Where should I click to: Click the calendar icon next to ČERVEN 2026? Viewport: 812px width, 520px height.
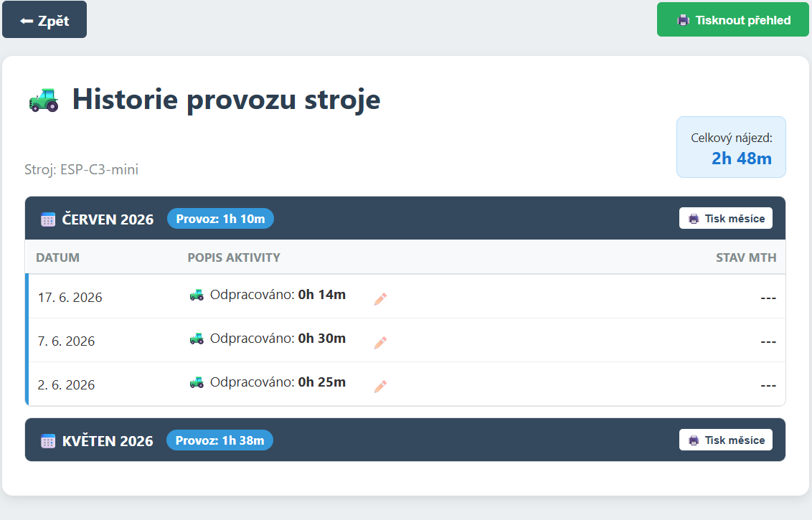point(47,219)
